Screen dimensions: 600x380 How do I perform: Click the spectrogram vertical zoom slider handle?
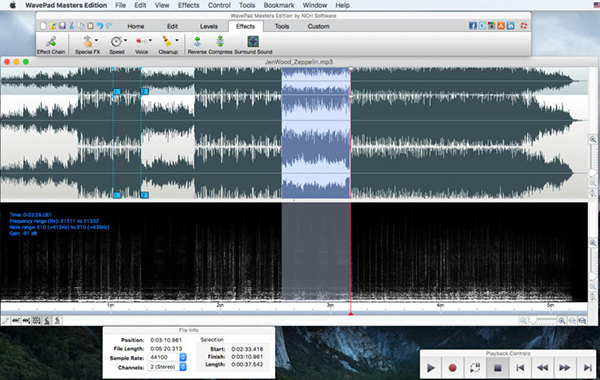[592, 276]
